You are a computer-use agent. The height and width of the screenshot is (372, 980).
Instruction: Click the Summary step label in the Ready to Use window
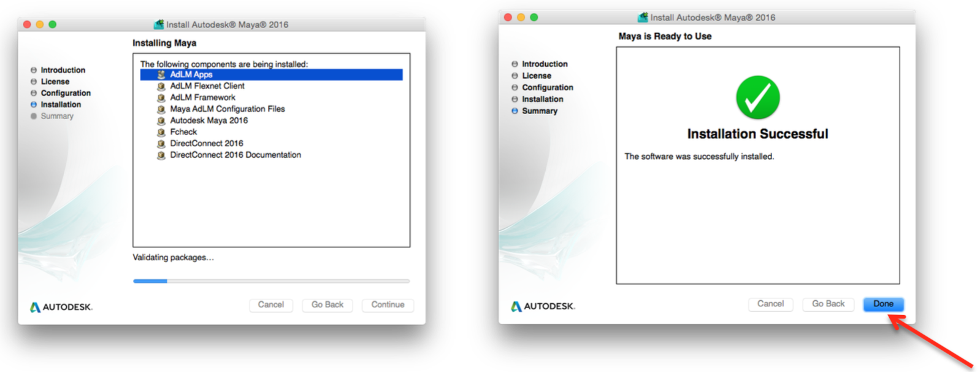tap(540, 111)
